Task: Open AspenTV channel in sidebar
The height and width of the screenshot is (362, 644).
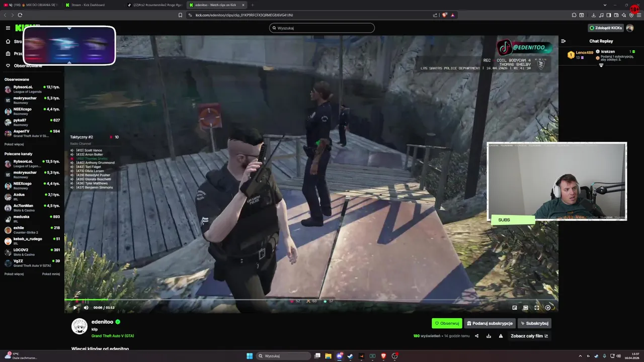Action: 32,134
